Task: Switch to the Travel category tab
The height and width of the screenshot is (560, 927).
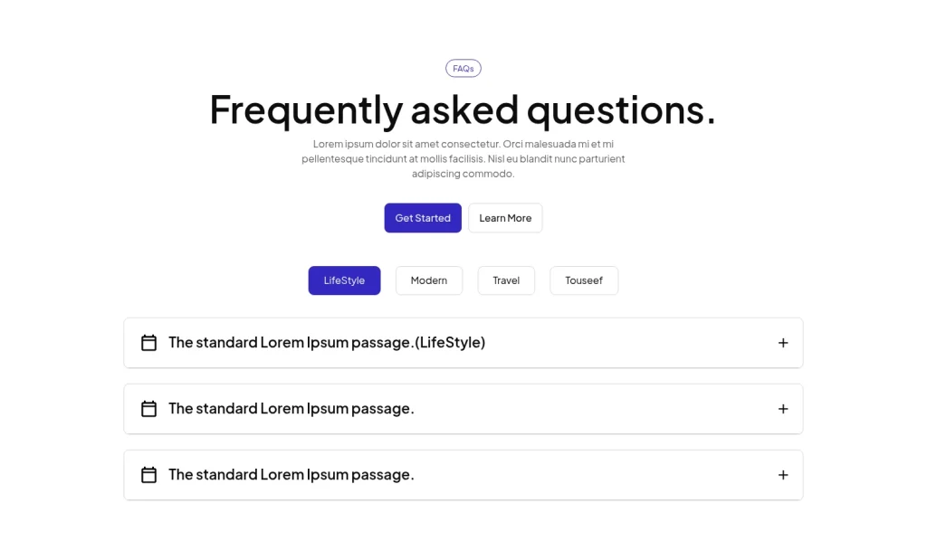Action: tap(506, 280)
